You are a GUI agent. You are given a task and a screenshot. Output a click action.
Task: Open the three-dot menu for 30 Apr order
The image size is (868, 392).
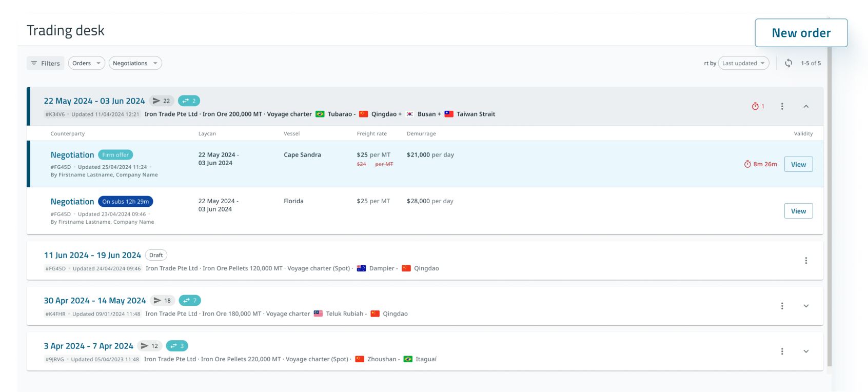pos(782,306)
